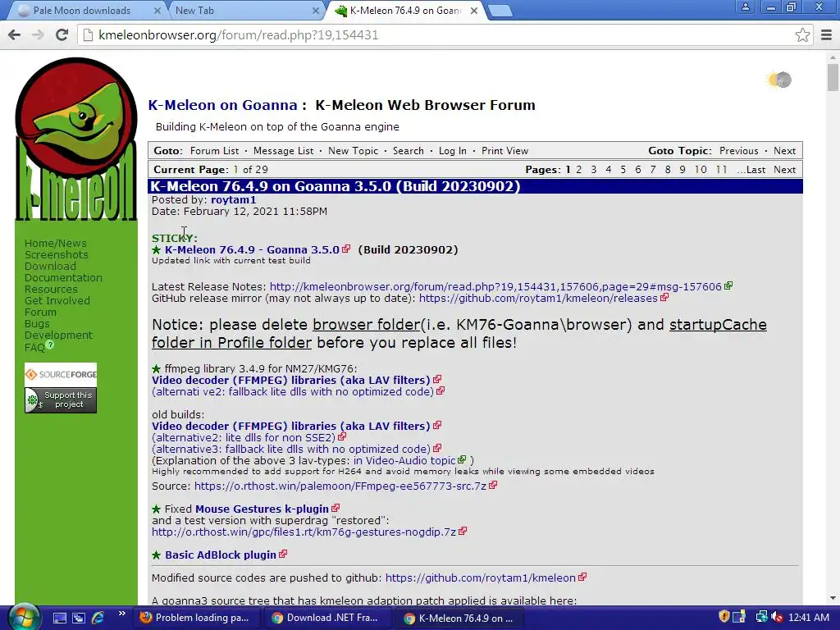Open Bugs in sidebar
The image size is (840, 630).
(x=37, y=323)
